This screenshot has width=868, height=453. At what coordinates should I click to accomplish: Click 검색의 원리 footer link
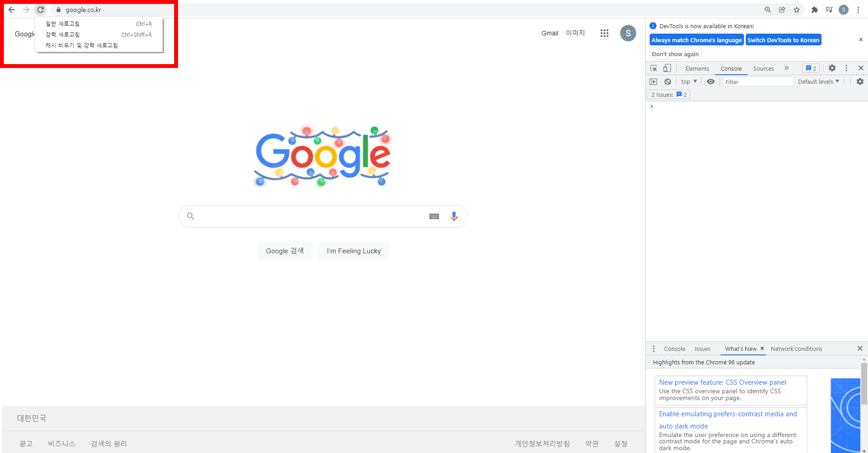point(109,443)
